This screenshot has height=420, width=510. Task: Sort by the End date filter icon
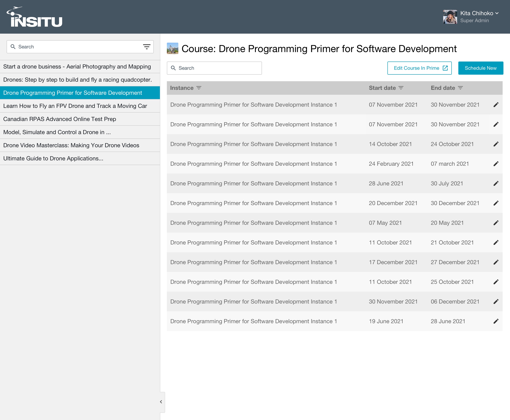tap(460, 88)
